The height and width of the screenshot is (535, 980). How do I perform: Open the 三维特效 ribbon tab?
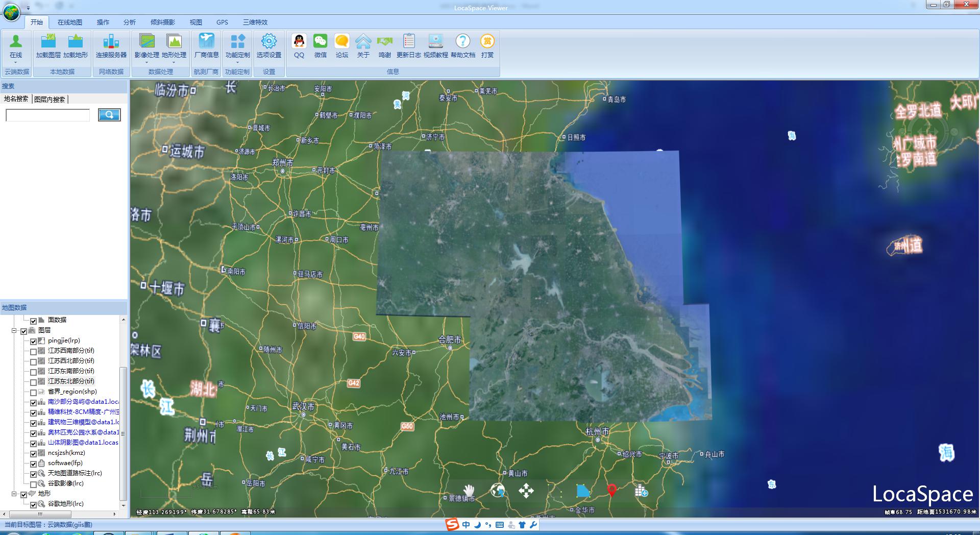255,22
